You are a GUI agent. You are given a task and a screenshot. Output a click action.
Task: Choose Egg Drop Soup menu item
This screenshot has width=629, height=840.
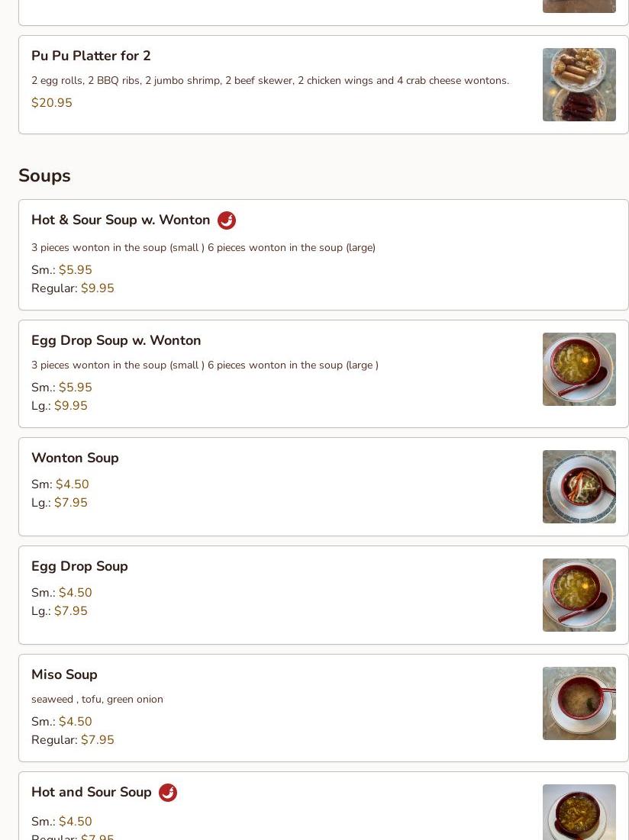[79, 566]
